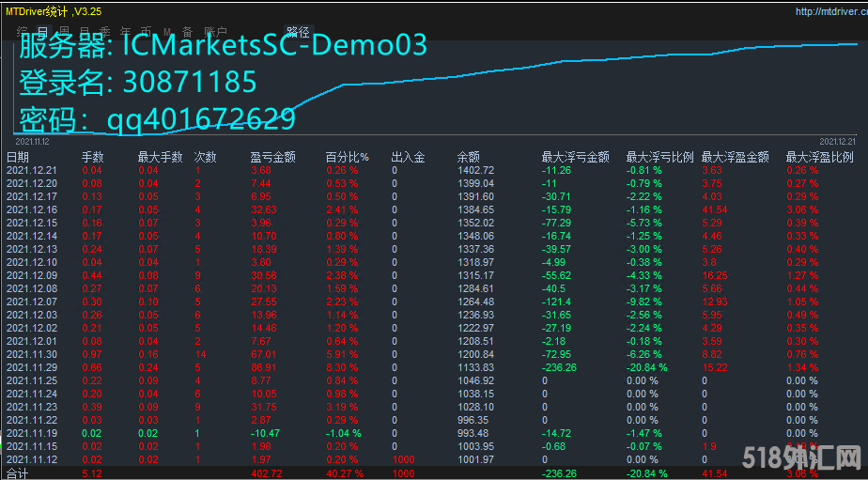Click the 最大浮亏比例 column header
Viewport: 868px width, 480px height.
tap(659, 157)
